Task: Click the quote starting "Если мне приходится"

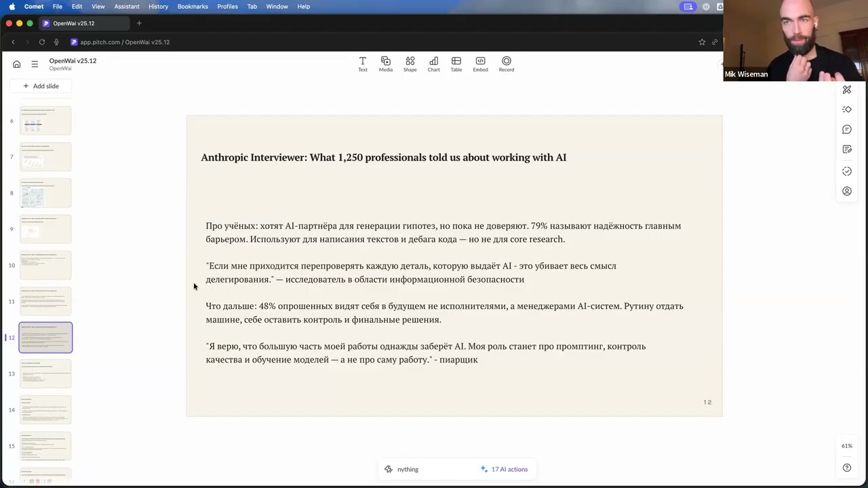Action: coord(411,272)
